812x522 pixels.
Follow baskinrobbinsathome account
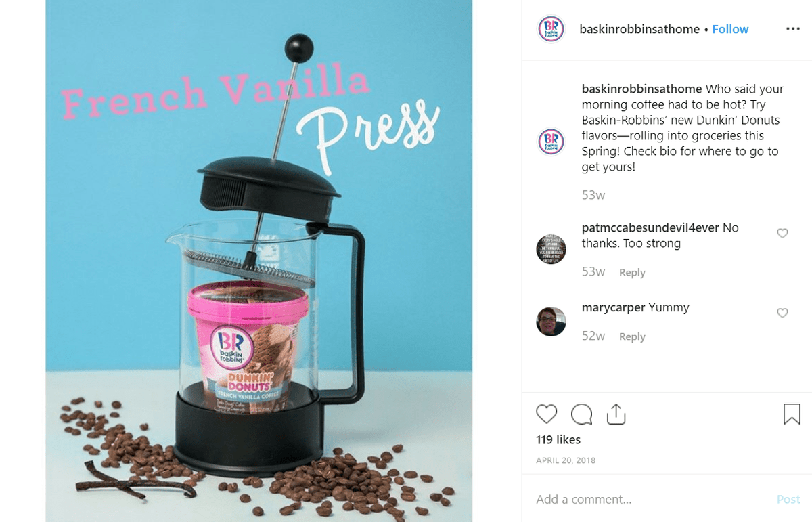[730, 29]
